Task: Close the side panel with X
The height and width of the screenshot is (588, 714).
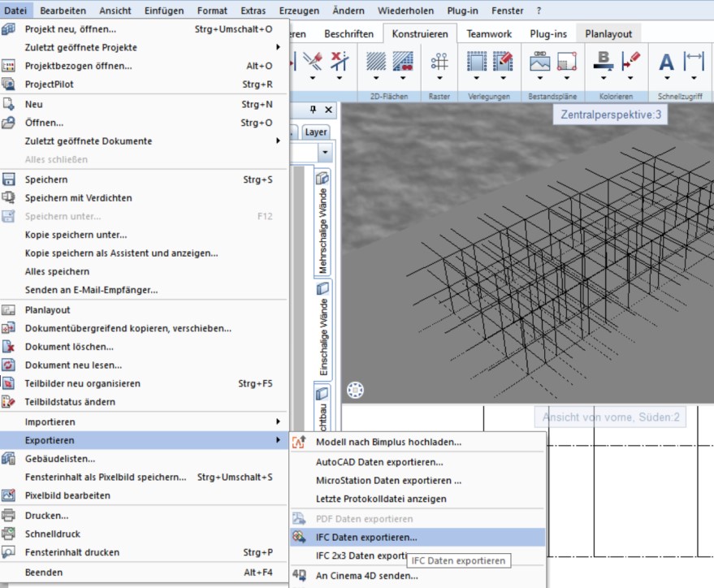Action: pos(329,110)
